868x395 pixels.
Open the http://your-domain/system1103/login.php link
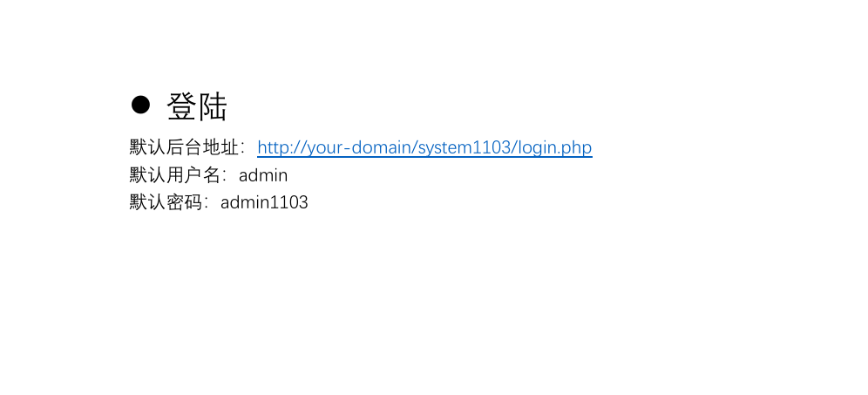[424, 147]
